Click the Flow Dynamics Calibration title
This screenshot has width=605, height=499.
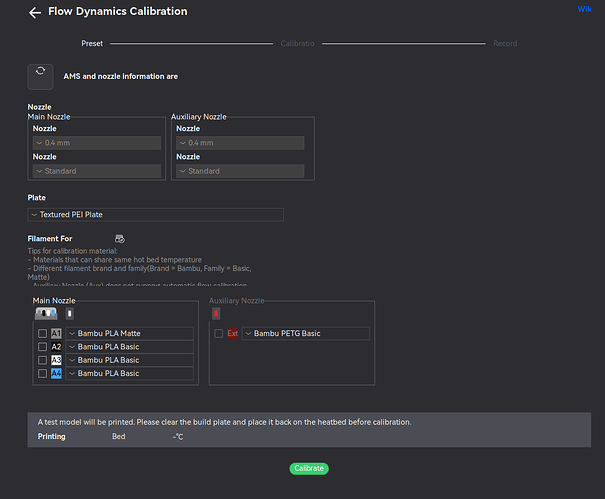pyautogui.click(x=118, y=11)
